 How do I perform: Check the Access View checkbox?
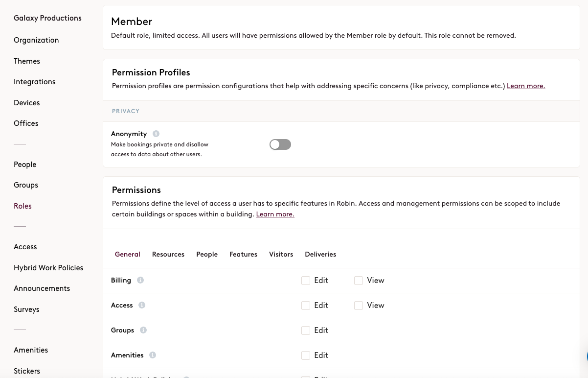359,306
